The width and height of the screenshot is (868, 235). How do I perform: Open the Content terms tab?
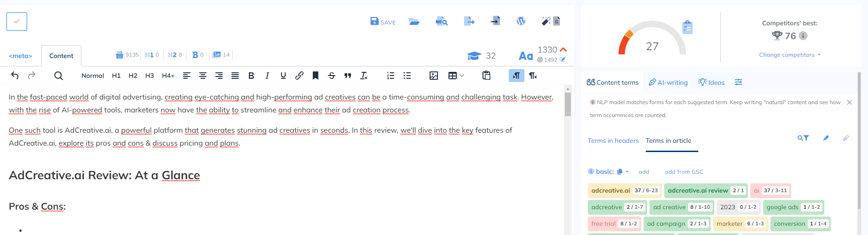[x=613, y=82]
